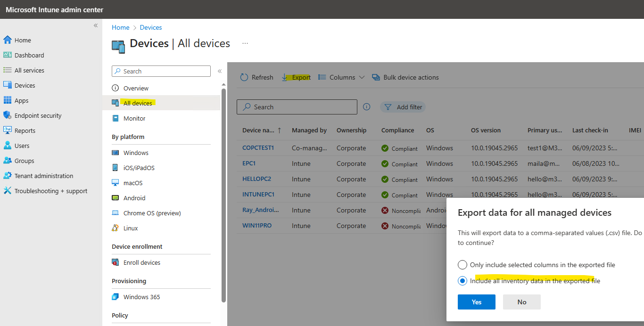This screenshot has height=326, width=644.
Task: Open the Groups icon in sidebar
Action: click(7, 161)
